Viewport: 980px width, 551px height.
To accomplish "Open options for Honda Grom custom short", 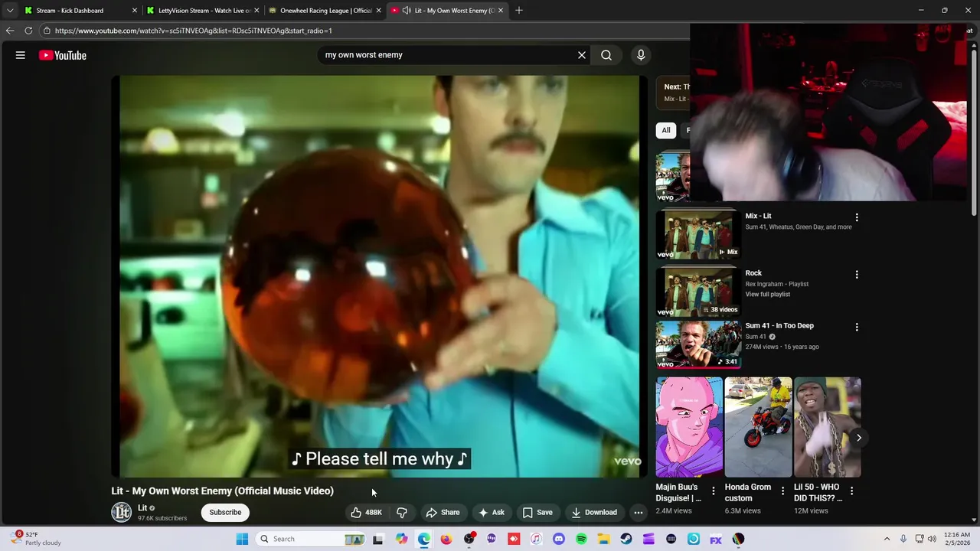I will point(782,491).
